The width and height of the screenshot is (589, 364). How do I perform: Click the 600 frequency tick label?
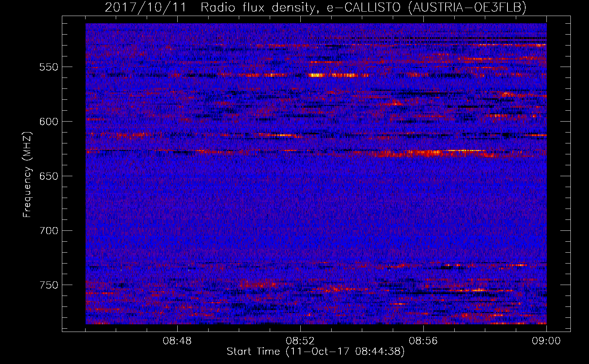coord(49,122)
